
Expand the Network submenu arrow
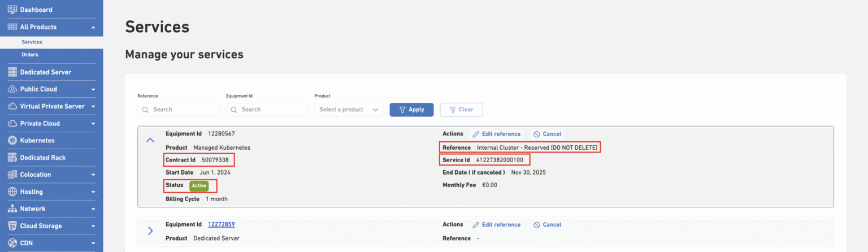(x=93, y=208)
